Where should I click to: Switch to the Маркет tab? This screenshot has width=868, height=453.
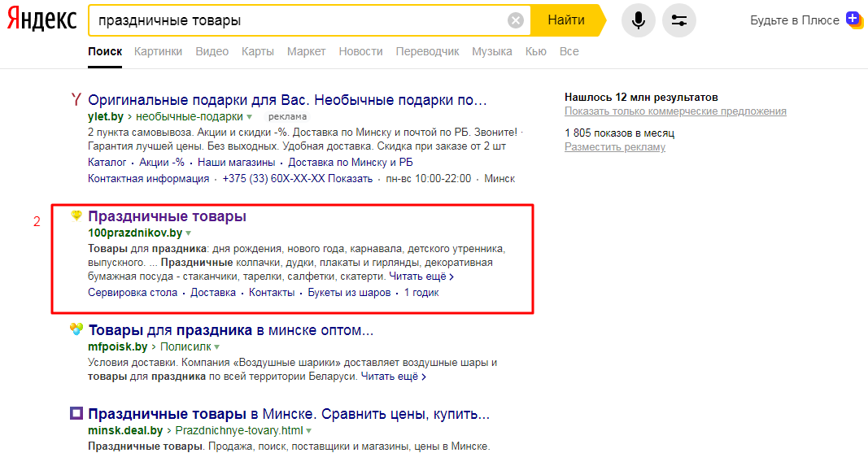click(x=306, y=51)
